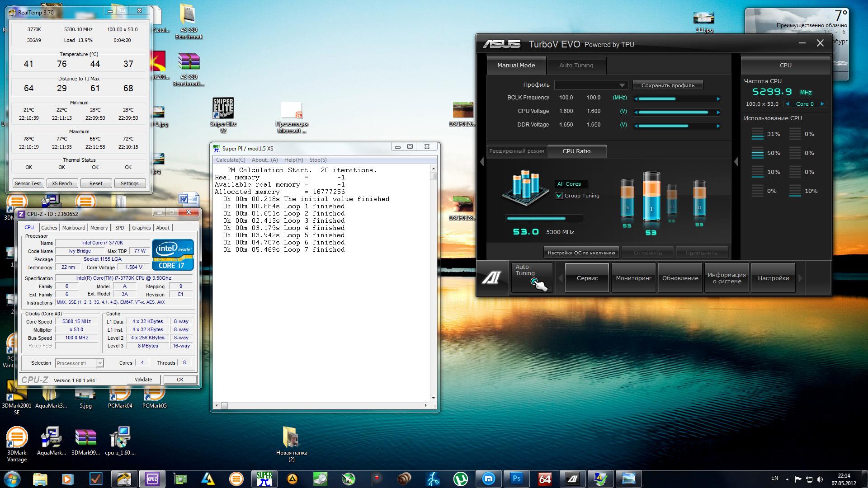Image resolution: width=868 pixels, height=488 pixels.
Task: Adjust the DDR Voltage slider
Action: [x=677, y=126]
